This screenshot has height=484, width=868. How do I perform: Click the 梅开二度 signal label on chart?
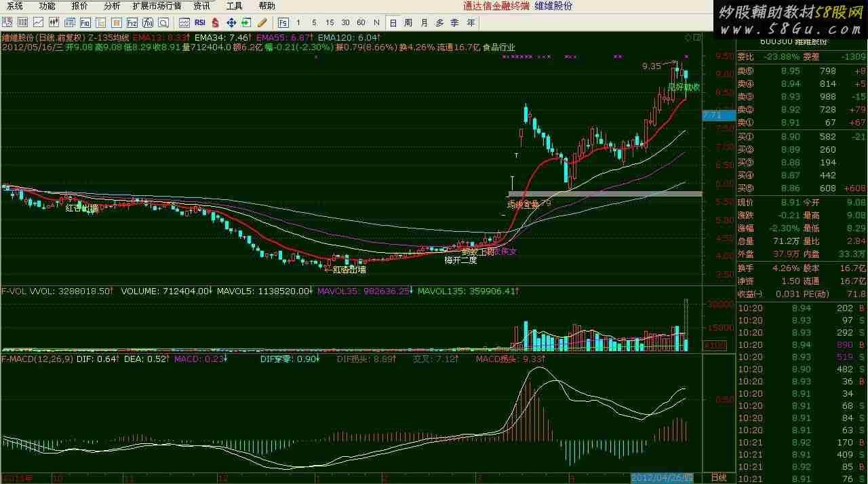tap(460, 260)
